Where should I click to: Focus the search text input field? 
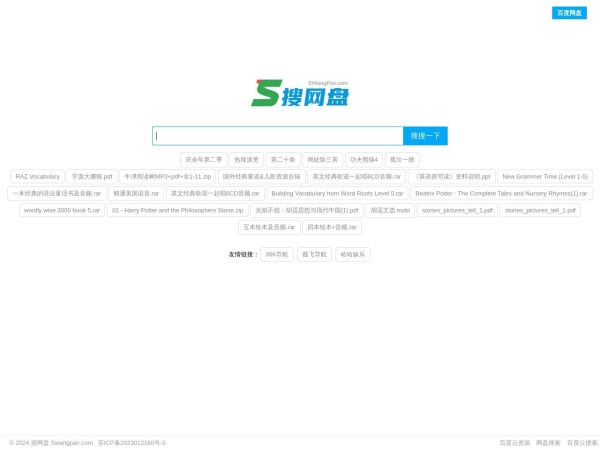(x=278, y=136)
